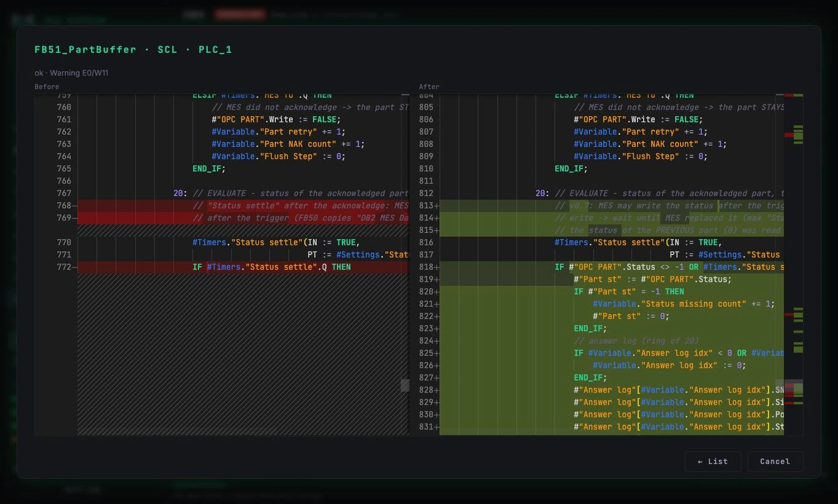
Task: Click the ← List button
Action: point(713,462)
